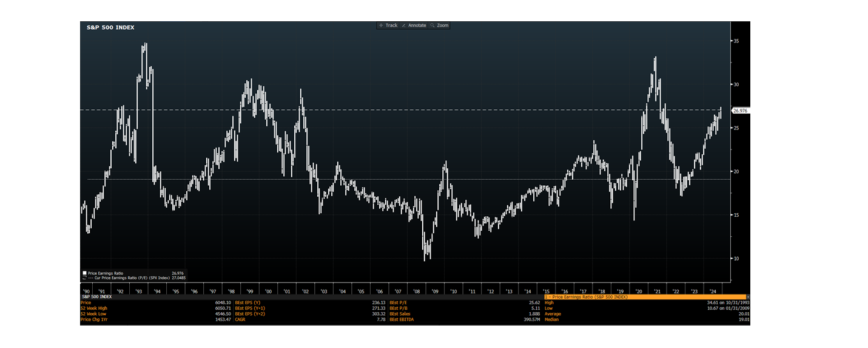
Task: Click the 26.976 current value tag on axis
Action: pos(741,111)
